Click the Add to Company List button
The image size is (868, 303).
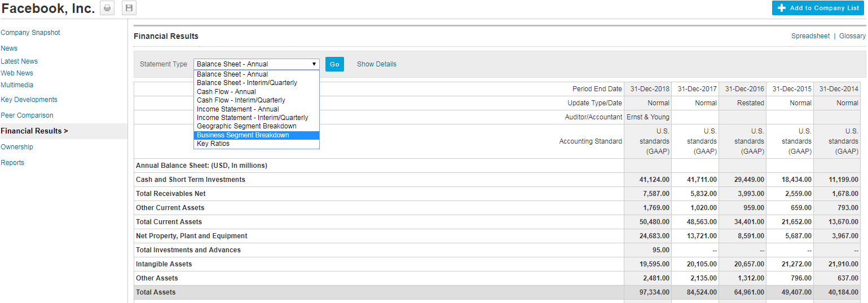coord(819,8)
